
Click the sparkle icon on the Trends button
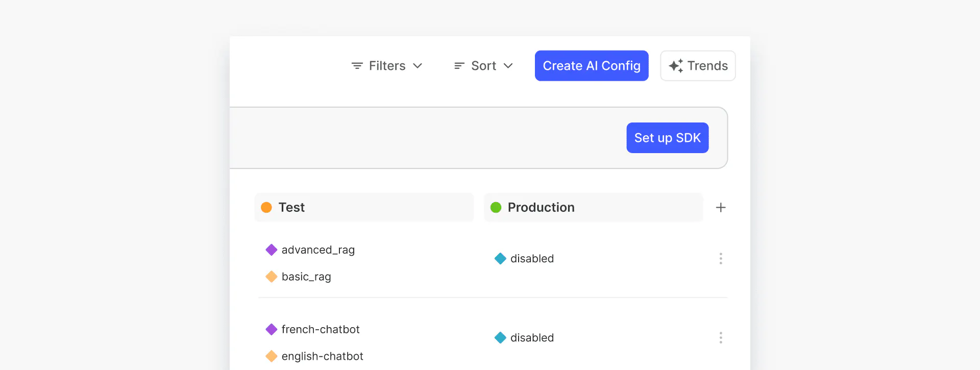[x=676, y=66]
